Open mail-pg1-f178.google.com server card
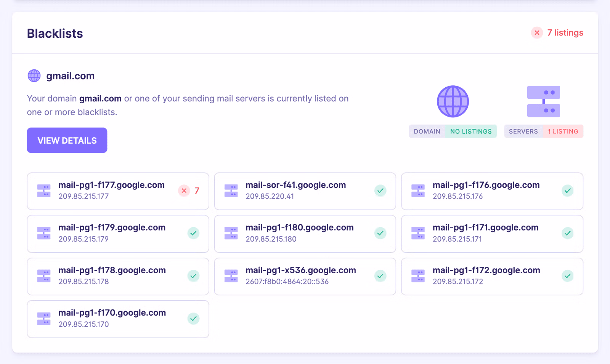This screenshot has width=610, height=364. 118,276
